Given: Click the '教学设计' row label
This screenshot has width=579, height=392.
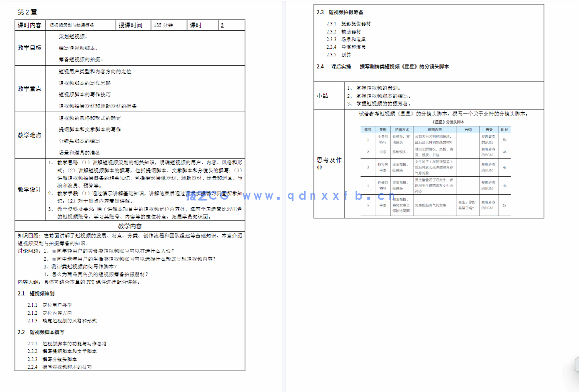Looking at the screenshot, I should point(30,190).
